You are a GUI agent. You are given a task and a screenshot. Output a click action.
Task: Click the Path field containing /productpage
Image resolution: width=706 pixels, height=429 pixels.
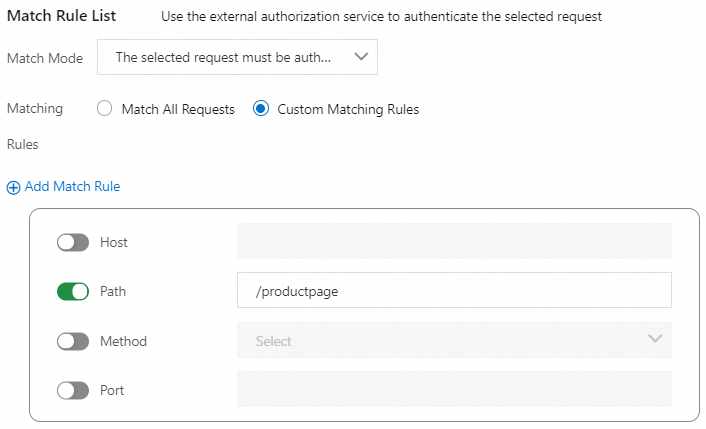pos(453,291)
